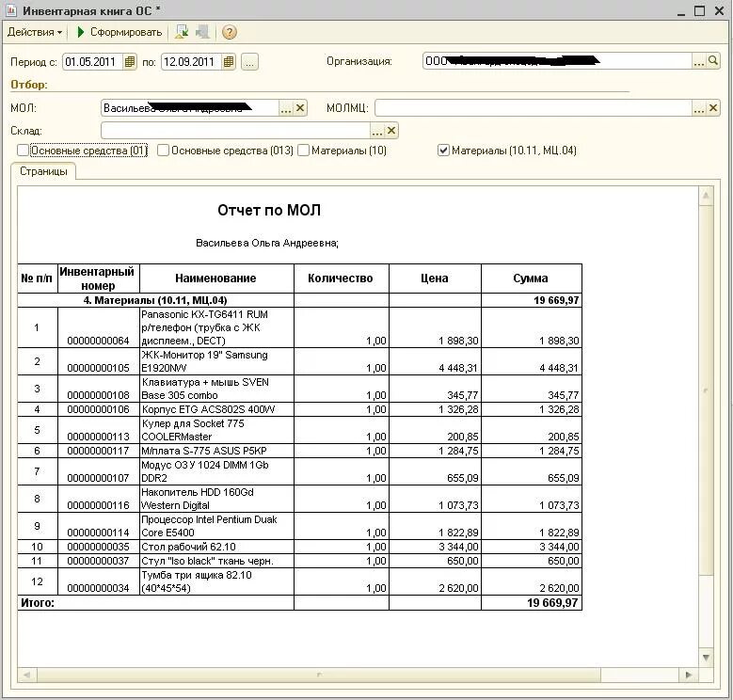The width and height of the screenshot is (733, 700).
Task: Click the Инвентарный номер column header
Action: (97, 278)
